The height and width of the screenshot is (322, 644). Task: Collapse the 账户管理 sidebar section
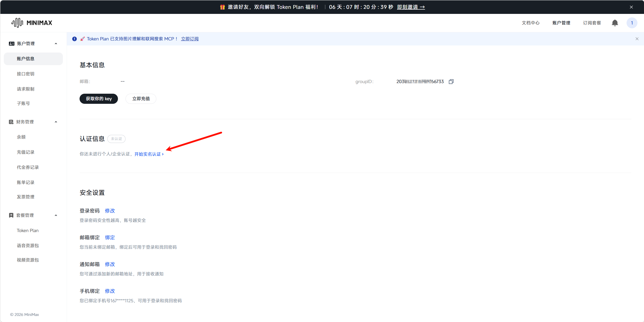point(56,44)
